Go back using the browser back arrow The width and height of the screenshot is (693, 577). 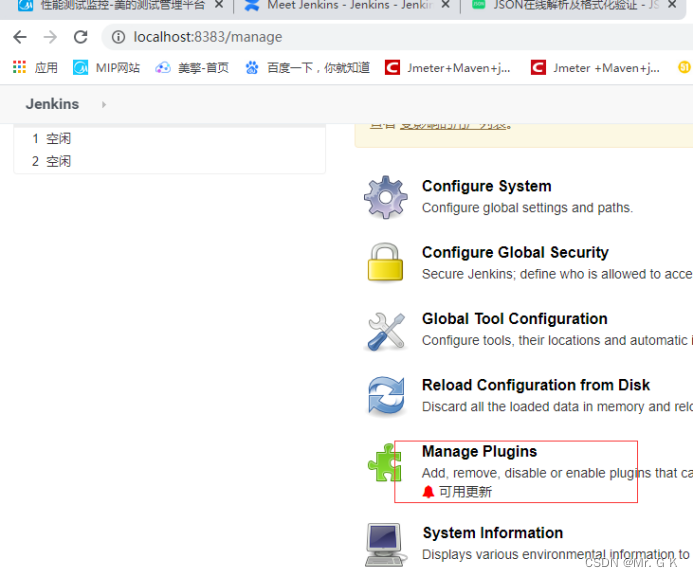click(x=20, y=37)
